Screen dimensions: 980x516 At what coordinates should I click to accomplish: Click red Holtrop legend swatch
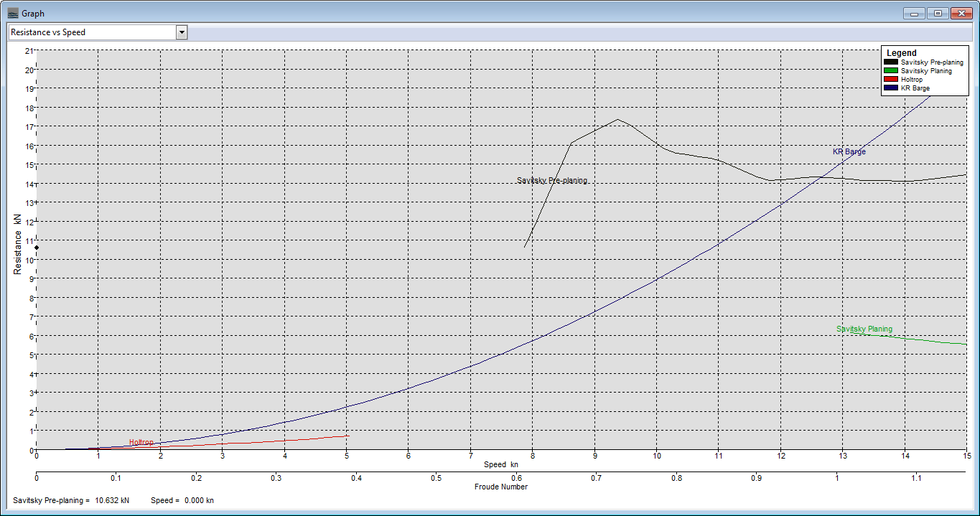pos(891,80)
